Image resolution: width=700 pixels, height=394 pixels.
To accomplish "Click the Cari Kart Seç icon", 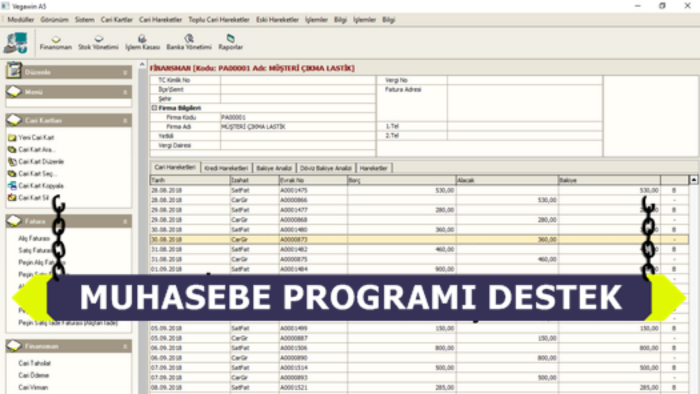I will 12,174.
